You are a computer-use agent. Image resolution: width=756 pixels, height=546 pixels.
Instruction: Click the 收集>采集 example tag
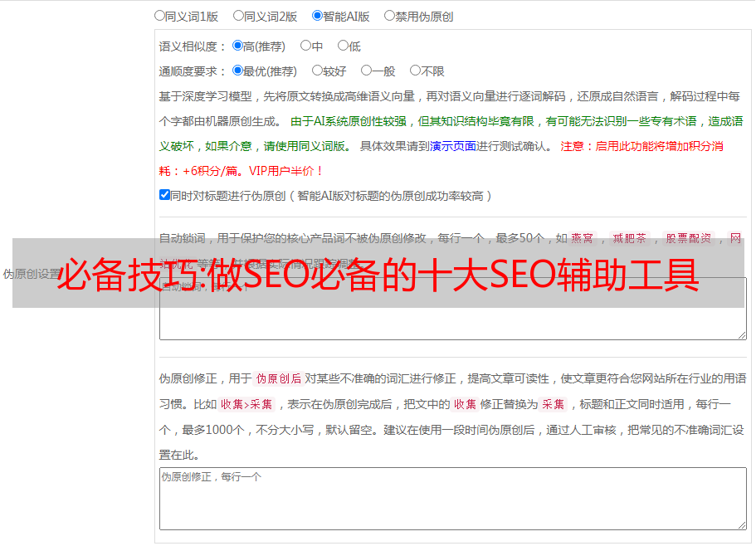(x=246, y=404)
